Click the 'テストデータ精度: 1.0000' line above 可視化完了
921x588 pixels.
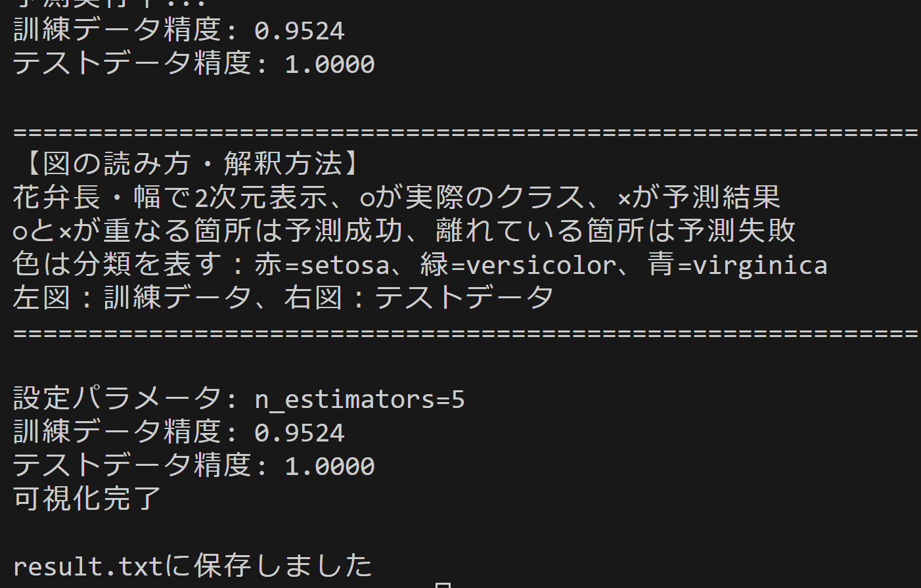tap(194, 466)
